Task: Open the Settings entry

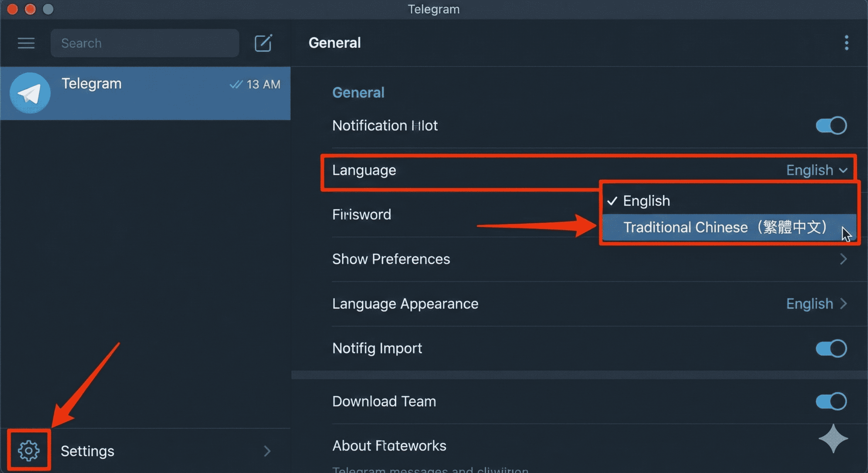Action: (87, 451)
